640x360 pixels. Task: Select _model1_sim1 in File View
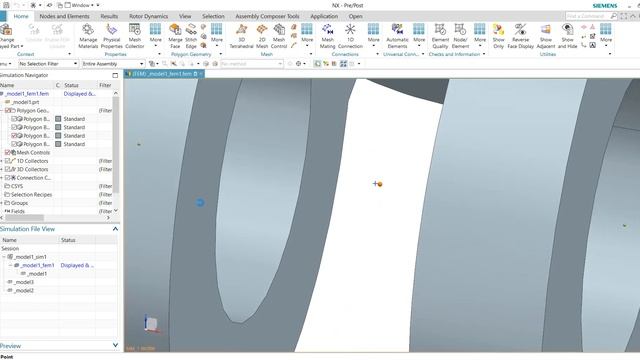click(30, 257)
